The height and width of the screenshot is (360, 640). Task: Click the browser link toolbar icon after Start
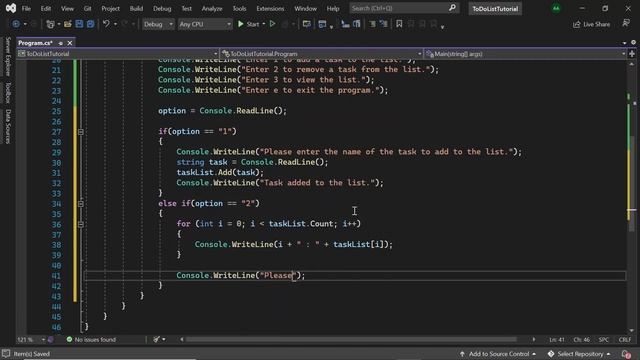coord(307,24)
